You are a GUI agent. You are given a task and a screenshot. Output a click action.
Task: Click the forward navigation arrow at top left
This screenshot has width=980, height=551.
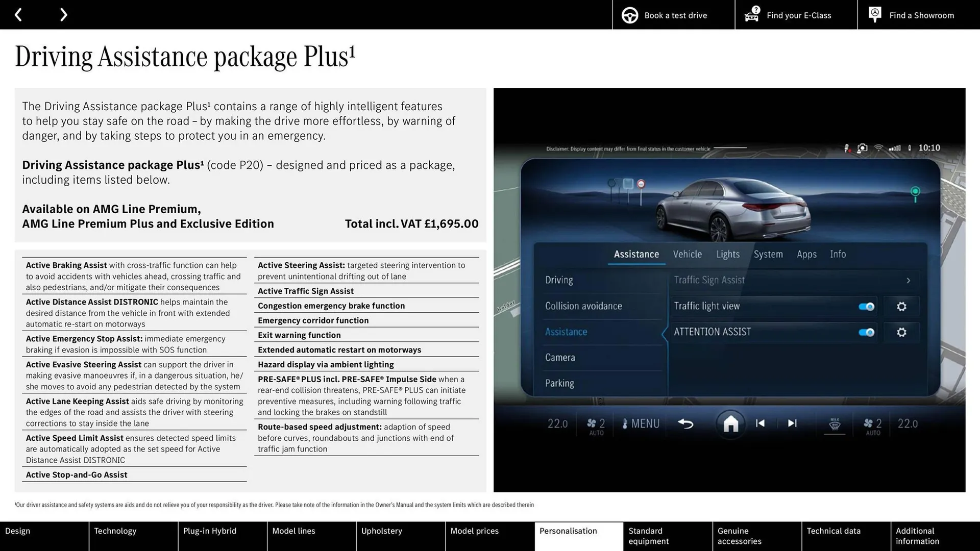[63, 14]
